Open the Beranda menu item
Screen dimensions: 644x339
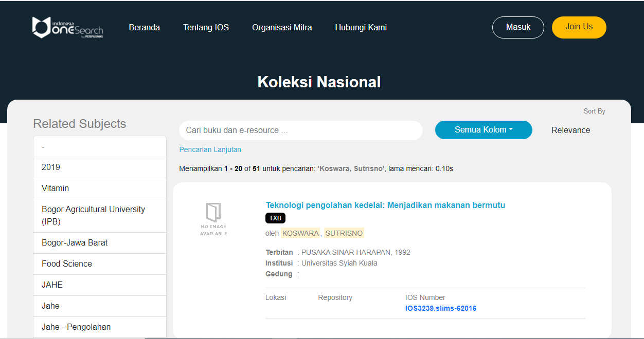144,28
